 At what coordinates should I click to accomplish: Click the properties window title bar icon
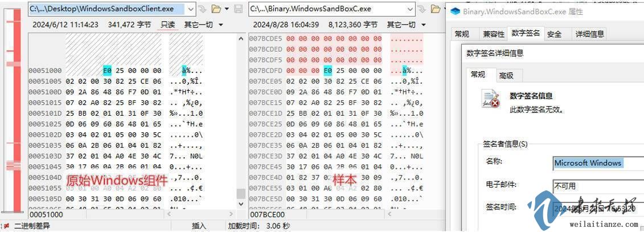point(454,11)
